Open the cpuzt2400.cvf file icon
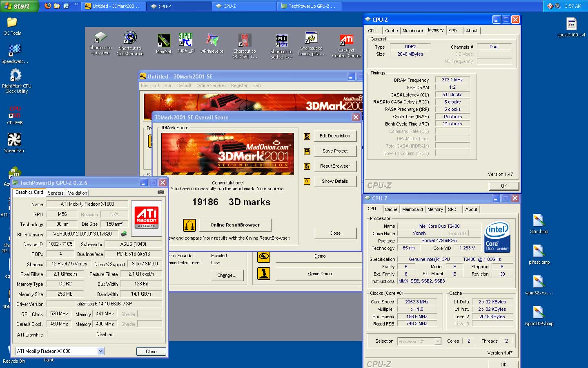The width and height of the screenshot is (588, 368). [x=572, y=24]
